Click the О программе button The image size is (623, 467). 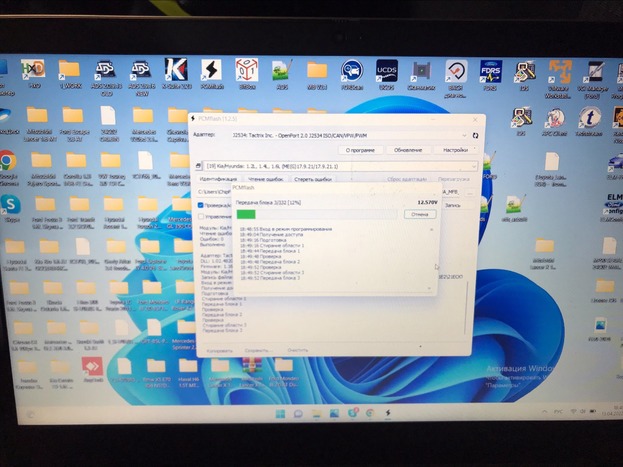[362, 149]
